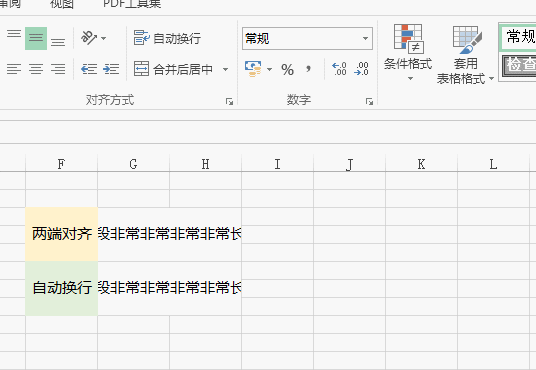
Task: Decrease cell indent
Action: point(89,69)
